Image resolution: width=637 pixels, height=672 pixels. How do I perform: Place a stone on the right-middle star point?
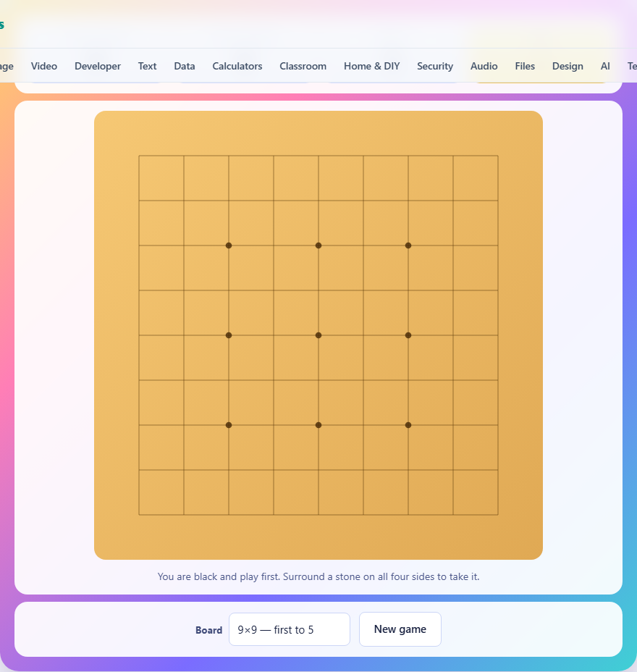408,335
